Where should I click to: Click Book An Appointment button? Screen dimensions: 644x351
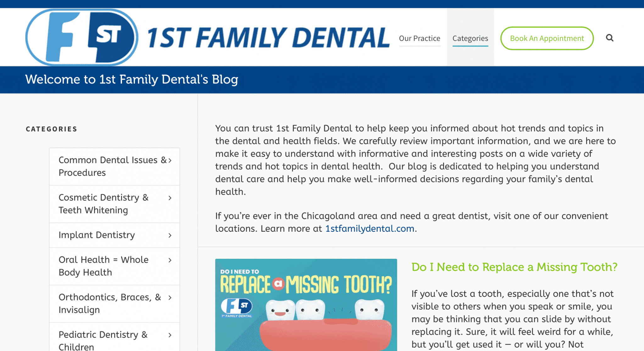pyautogui.click(x=547, y=38)
